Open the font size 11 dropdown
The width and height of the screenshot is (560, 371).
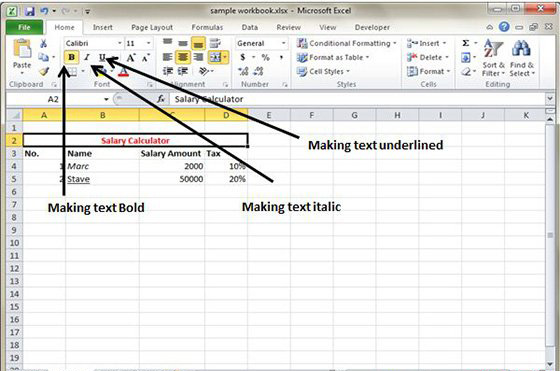149,43
